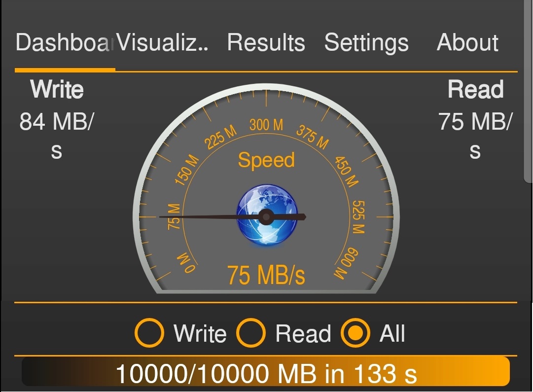Open the About tab

pyautogui.click(x=467, y=43)
